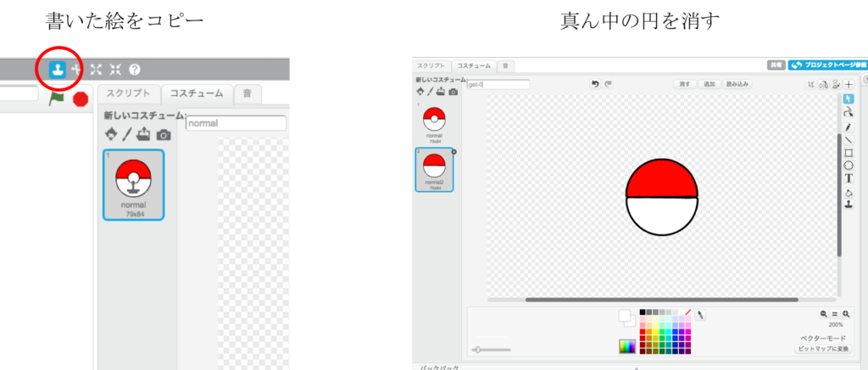Click the Redo arrow in paint editor

(x=609, y=84)
